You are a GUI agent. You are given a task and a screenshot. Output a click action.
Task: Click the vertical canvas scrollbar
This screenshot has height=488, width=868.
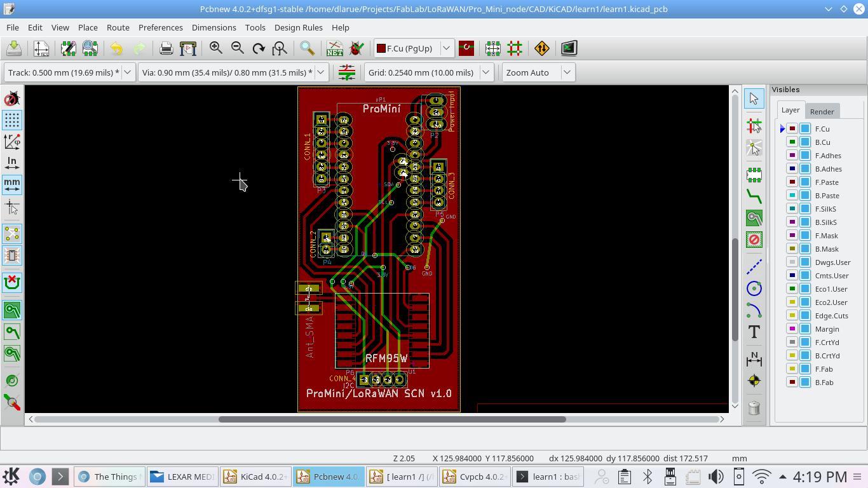point(735,289)
